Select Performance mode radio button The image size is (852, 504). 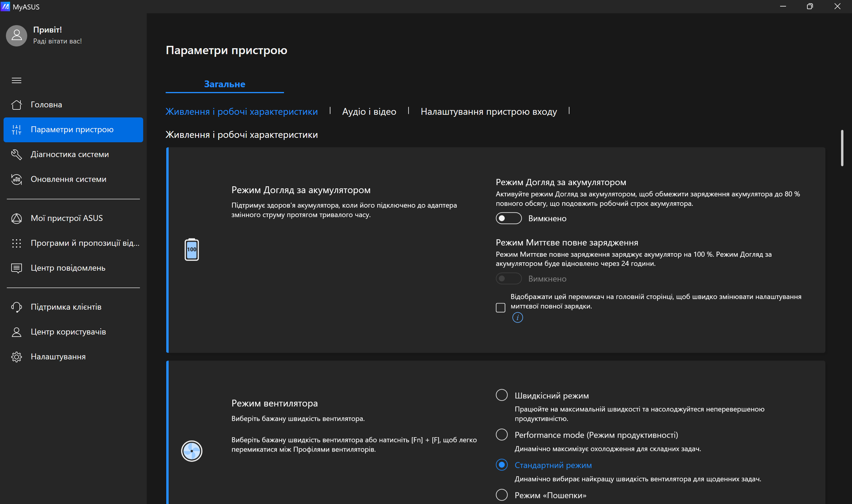pyautogui.click(x=501, y=434)
